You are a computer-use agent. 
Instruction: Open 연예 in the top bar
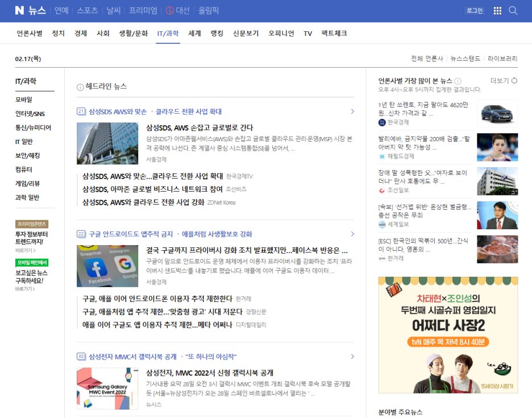[x=61, y=11]
